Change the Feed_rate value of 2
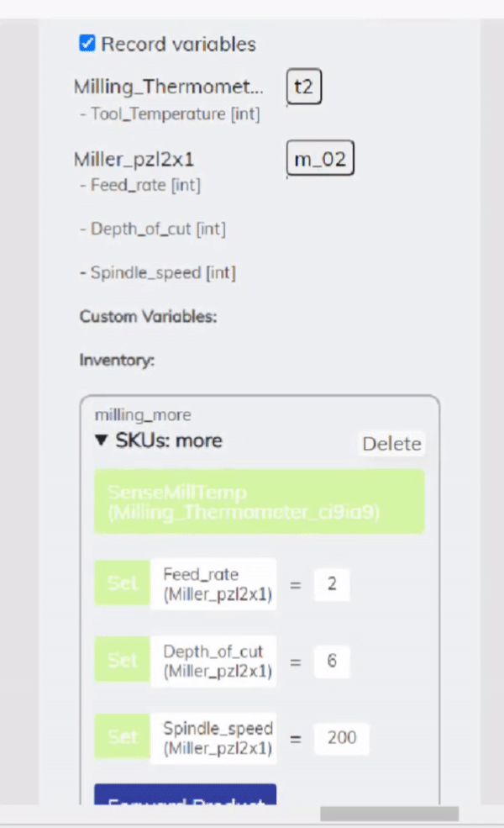The height and width of the screenshot is (828, 504). (x=332, y=583)
